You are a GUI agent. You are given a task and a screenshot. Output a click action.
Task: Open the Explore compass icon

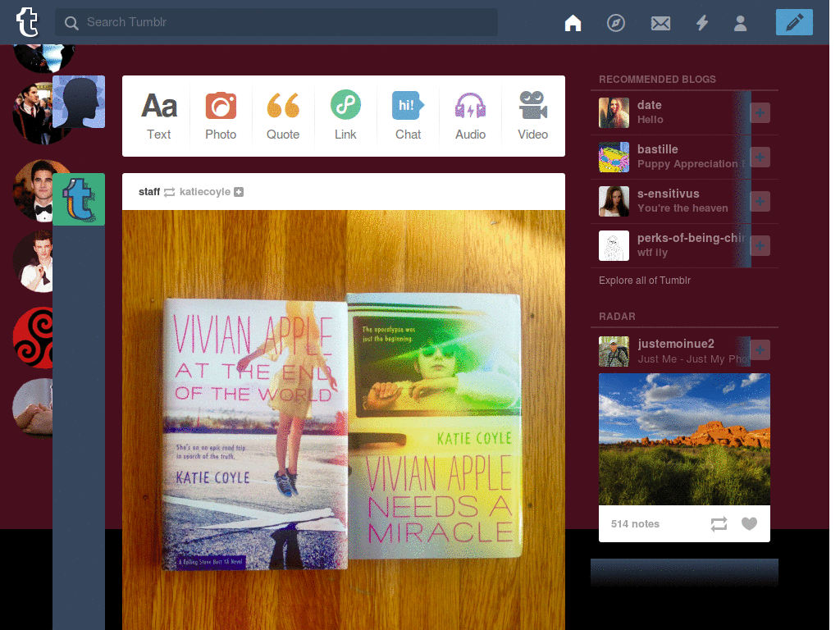615,23
